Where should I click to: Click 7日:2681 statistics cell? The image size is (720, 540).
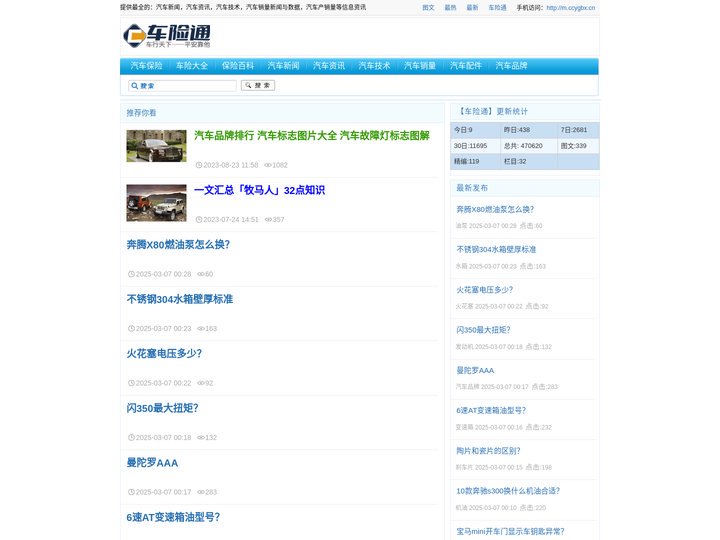pyautogui.click(x=578, y=130)
